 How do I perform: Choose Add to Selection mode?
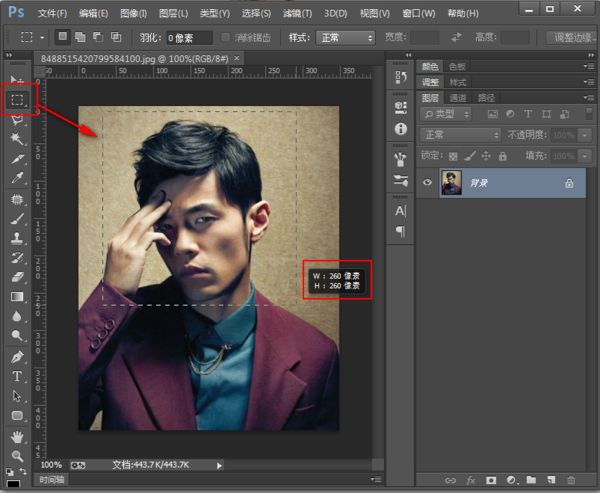click(80, 37)
